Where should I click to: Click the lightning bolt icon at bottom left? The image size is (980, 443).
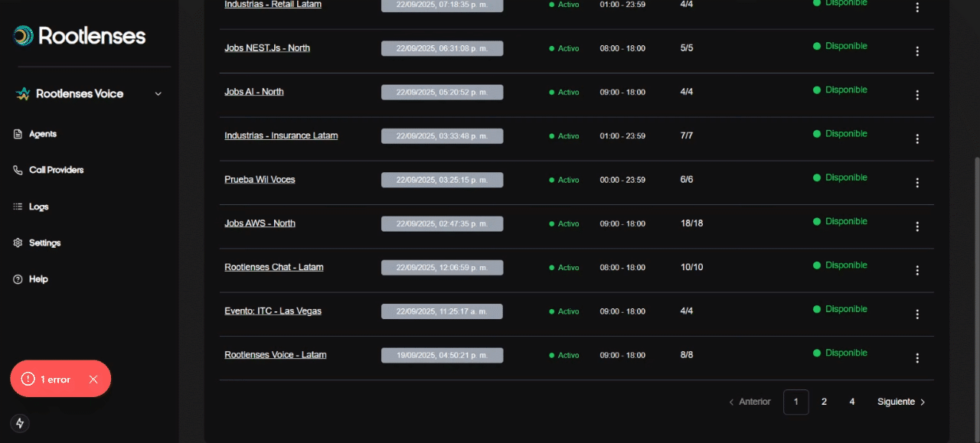[20, 423]
